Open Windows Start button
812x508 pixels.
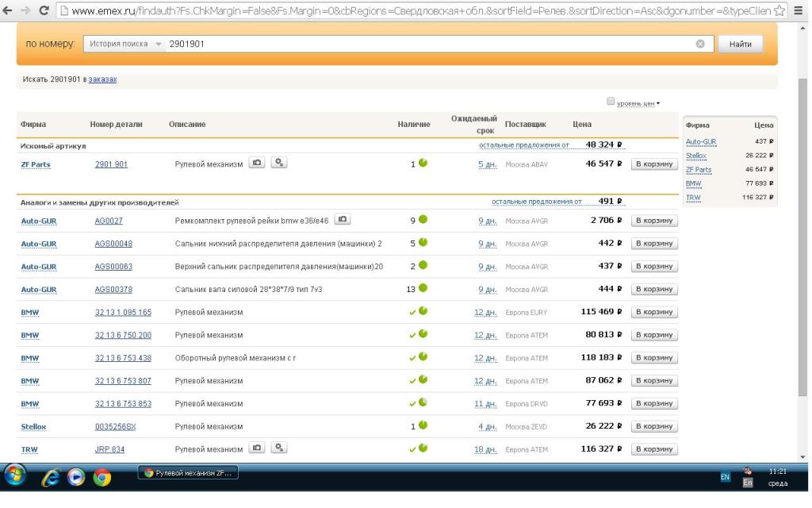[15, 475]
